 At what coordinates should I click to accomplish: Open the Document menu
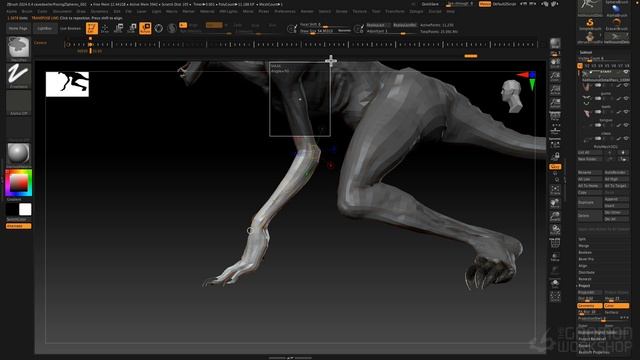pyautogui.click(x=62, y=11)
